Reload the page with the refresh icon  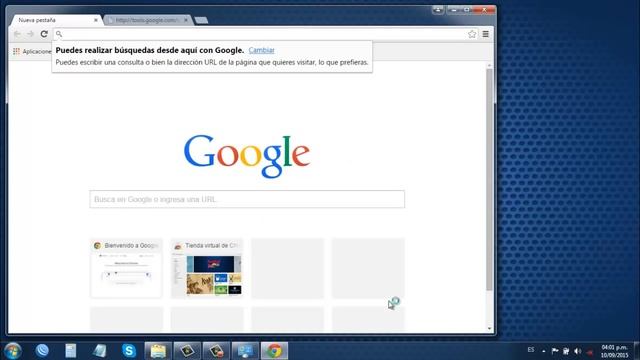pyautogui.click(x=44, y=34)
